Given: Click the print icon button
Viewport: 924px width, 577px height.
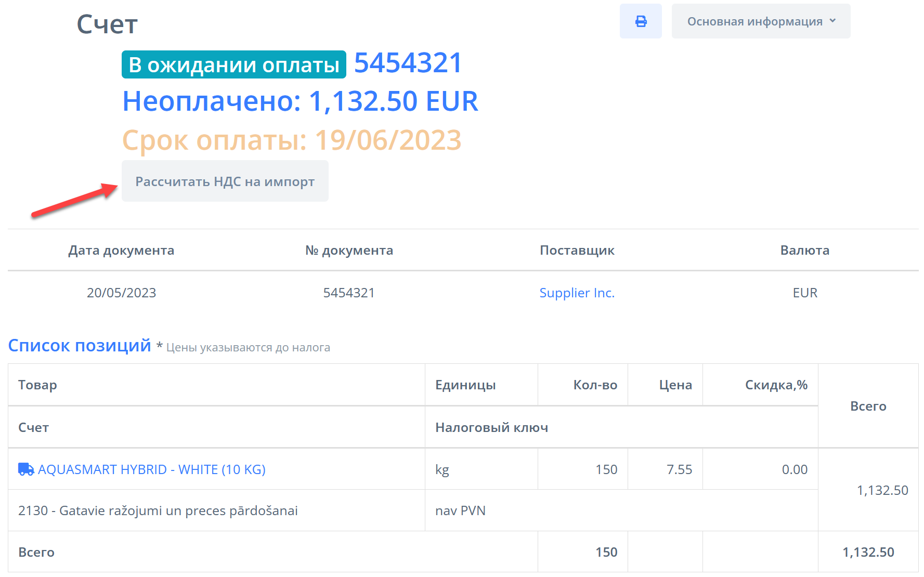Looking at the screenshot, I should pos(641,21).
